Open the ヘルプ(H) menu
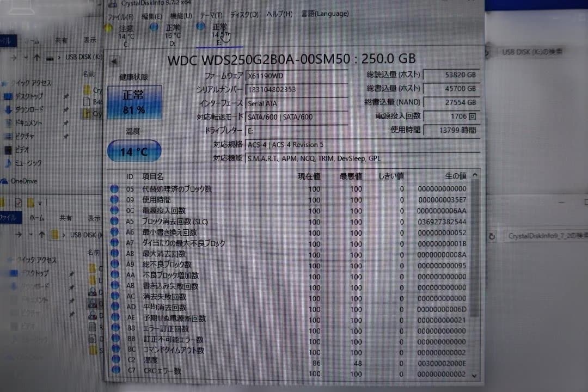Viewport: 588px width, 392px height. 279,14
